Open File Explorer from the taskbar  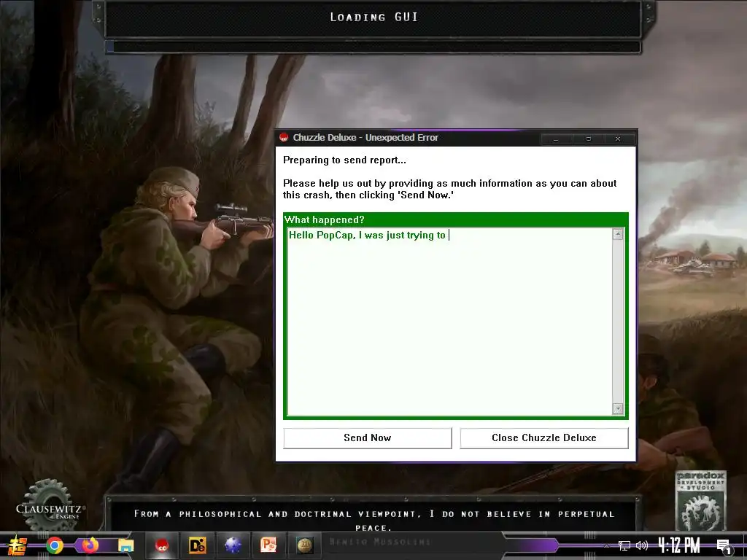tap(125, 545)
